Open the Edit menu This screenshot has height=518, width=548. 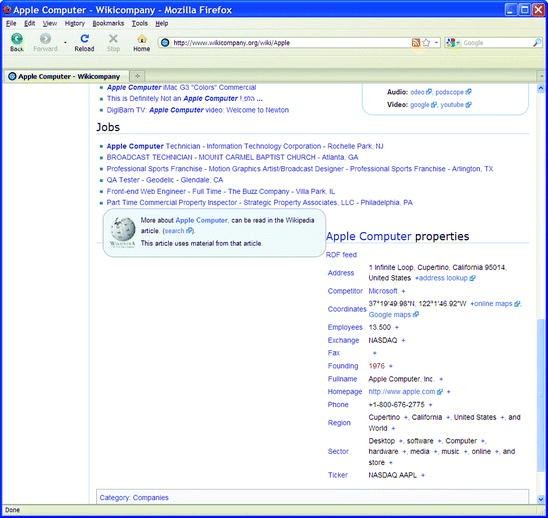29,23
